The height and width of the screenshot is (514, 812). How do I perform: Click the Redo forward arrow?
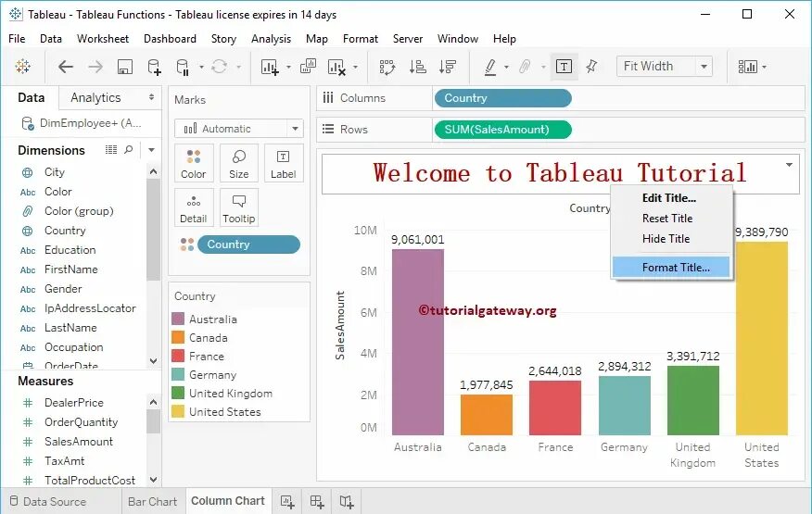(x=95, y=67)
